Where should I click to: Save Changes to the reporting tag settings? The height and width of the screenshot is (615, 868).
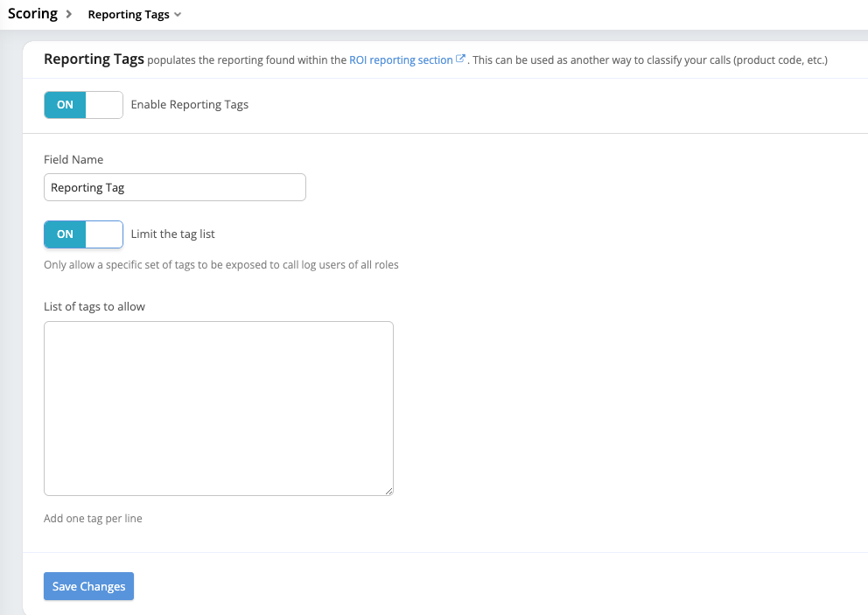pos(88,586)
